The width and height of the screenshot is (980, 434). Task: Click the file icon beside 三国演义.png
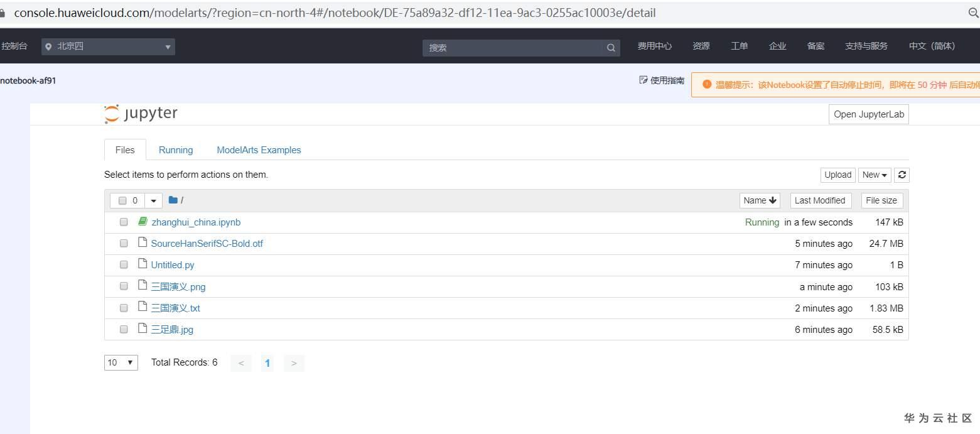coord(143,286)
